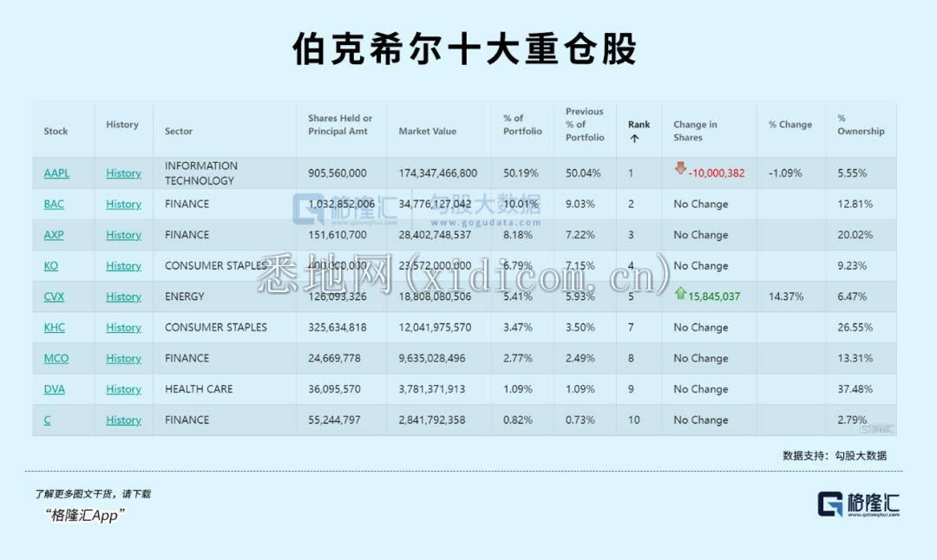Image resolution: width=937 pixels, height=560 pixels.
Task: Select BAC ownership 12.81%
Action: click(x=855, y=205)
